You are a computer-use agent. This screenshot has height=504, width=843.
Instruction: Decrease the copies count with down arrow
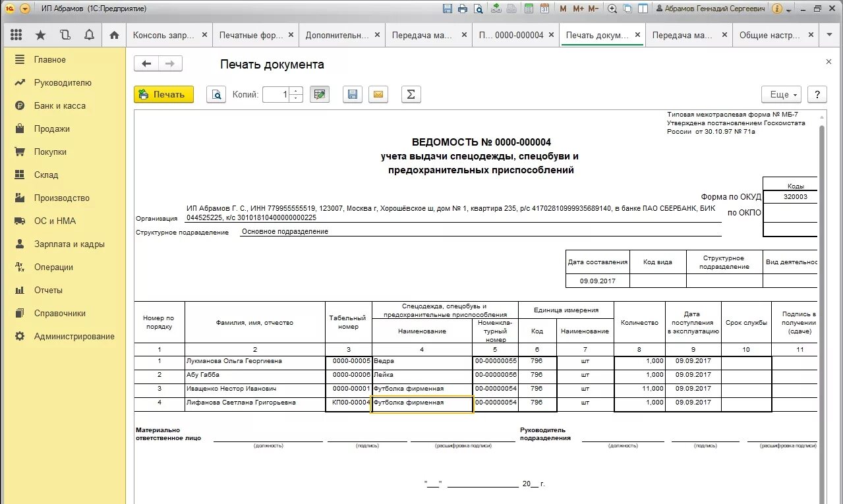(297, 99)
